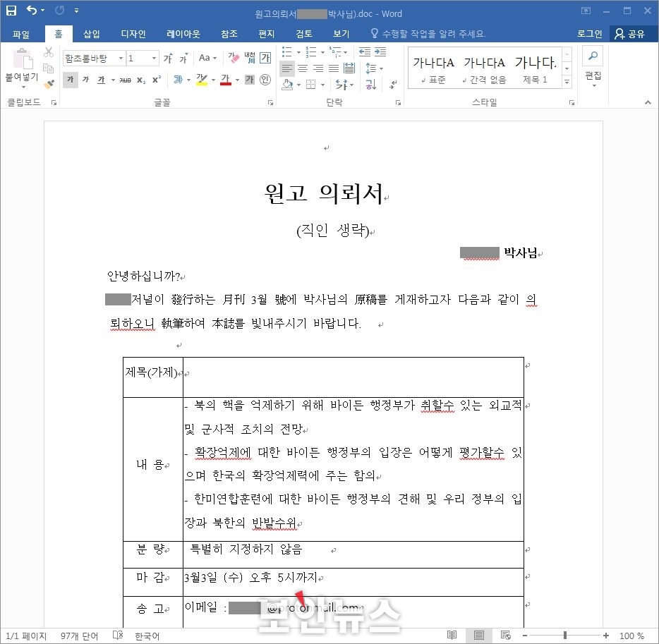Apply the 간격 없음 style
This screenshot has width=659, height=644.
click(x=484, y=68)
